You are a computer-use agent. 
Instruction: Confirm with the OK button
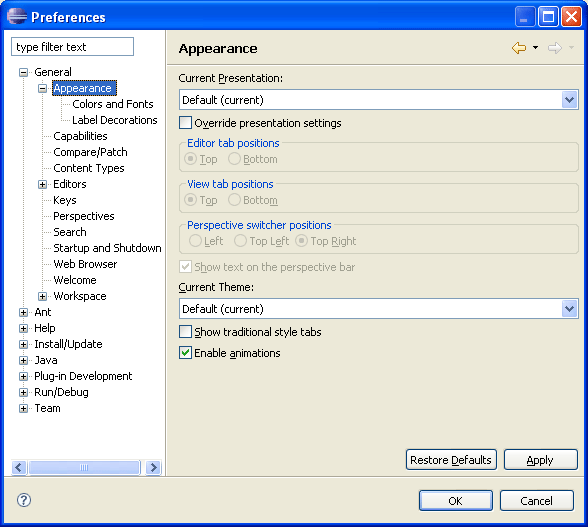click(456, 501)
